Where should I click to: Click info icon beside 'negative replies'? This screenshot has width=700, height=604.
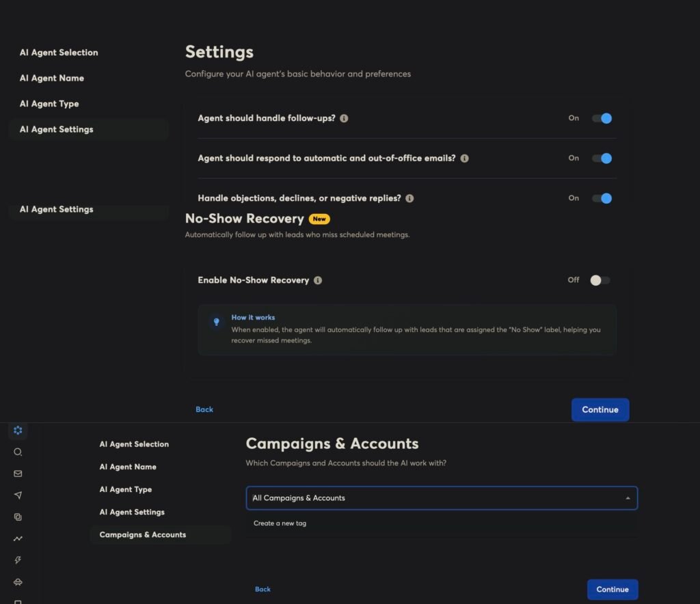[409, 199]
